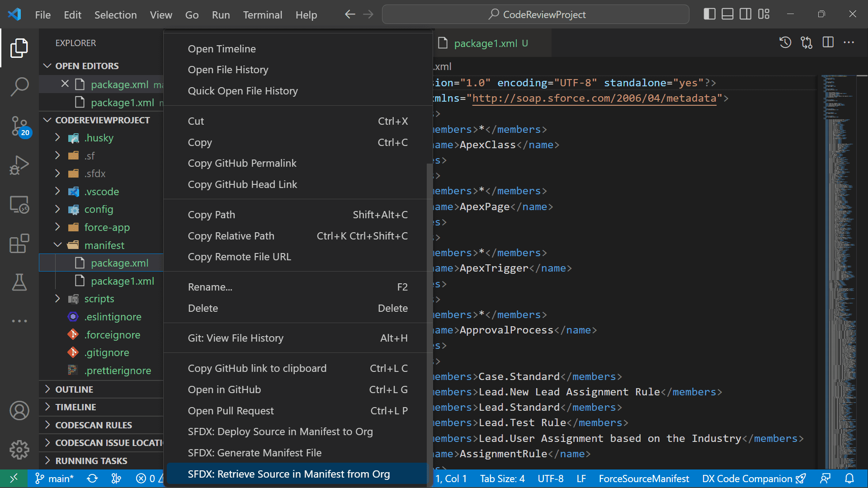Choose Copy GitHub Permalink
This screenshot has height=488, width=868.
click(x=297, y=163)
